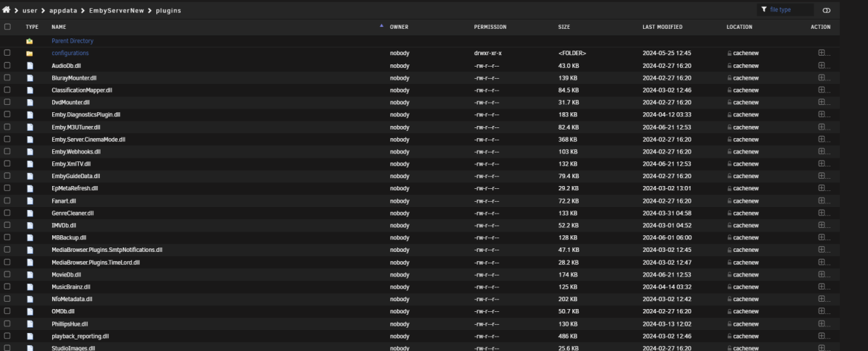Viewport: 868px width, 351px height.
Task: Open the action menu for BlurayMounter.dll
Action: point(821,78)
